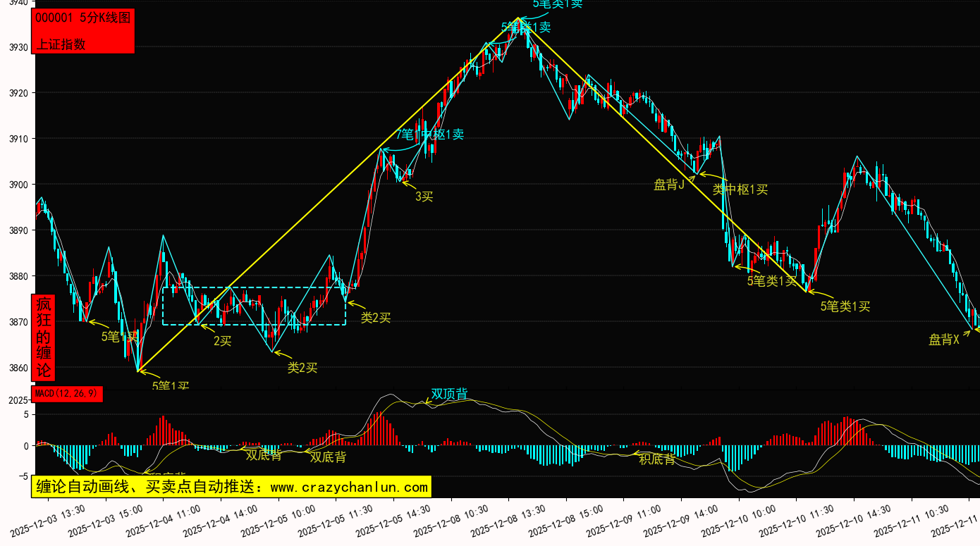Click inside the dashed cyan 中枢 rectangle
980x546 pixels.
[254, 306]
